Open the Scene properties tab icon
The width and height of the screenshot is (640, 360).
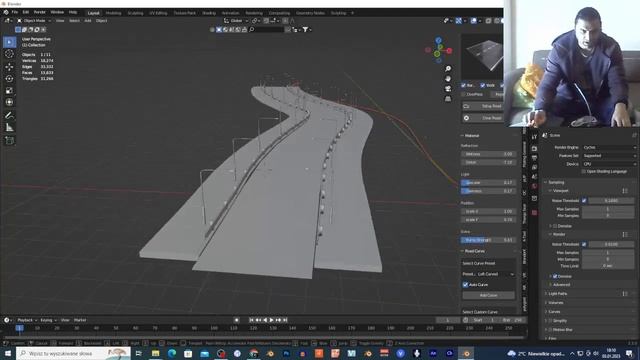tap(534, 177)
